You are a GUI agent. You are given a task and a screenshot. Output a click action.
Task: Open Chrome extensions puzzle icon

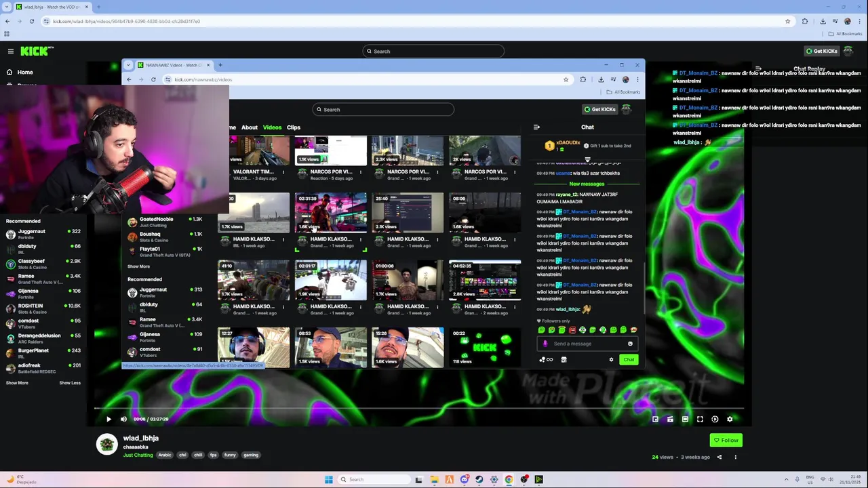point(805,21)
